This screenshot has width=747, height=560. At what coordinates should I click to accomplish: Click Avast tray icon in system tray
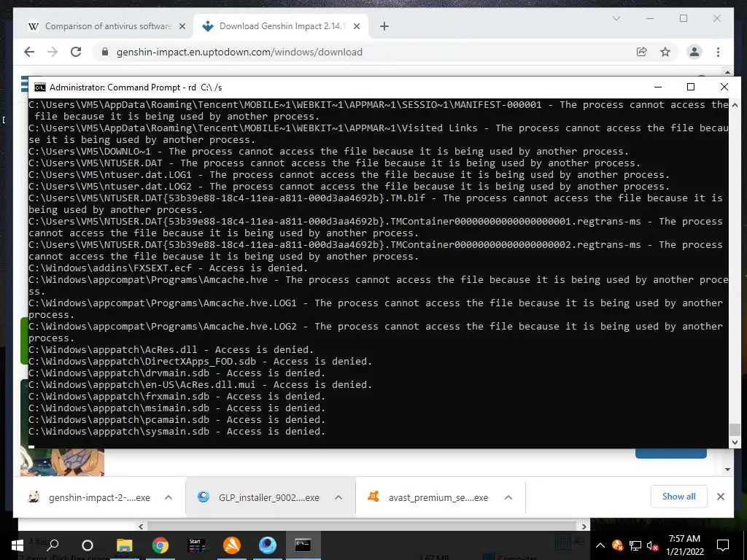(x=617, y=545)
